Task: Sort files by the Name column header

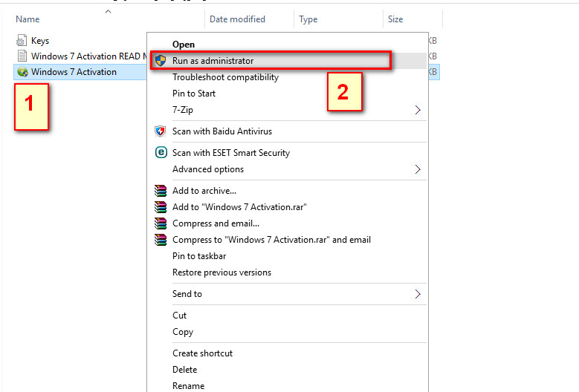Action: coord(28,19)
